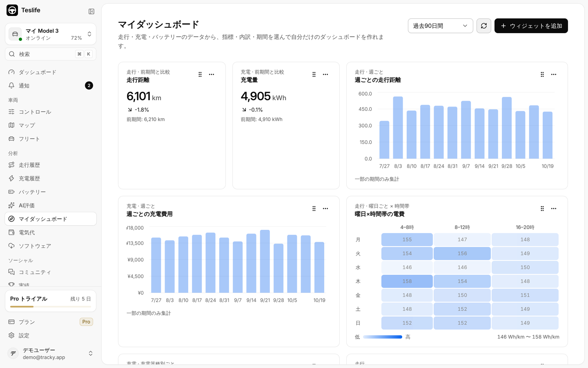This screenshot has height=368, width=588.
Task: Grab drag handle of 週ごとの充電費用 widget
Action: [x=314, y=209]
